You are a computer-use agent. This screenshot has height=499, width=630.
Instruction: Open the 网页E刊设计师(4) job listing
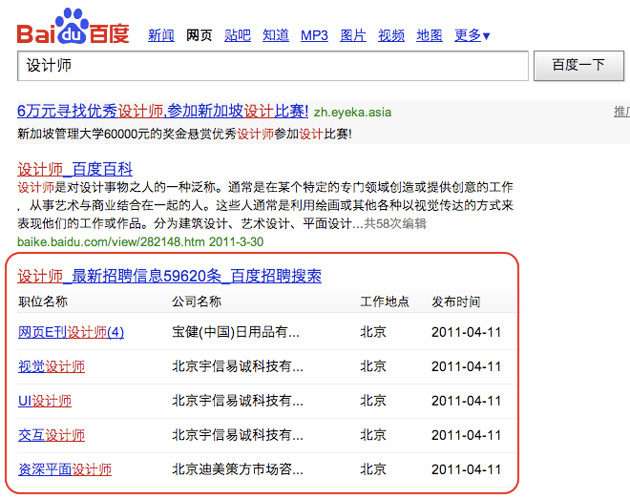coord(71,332)
